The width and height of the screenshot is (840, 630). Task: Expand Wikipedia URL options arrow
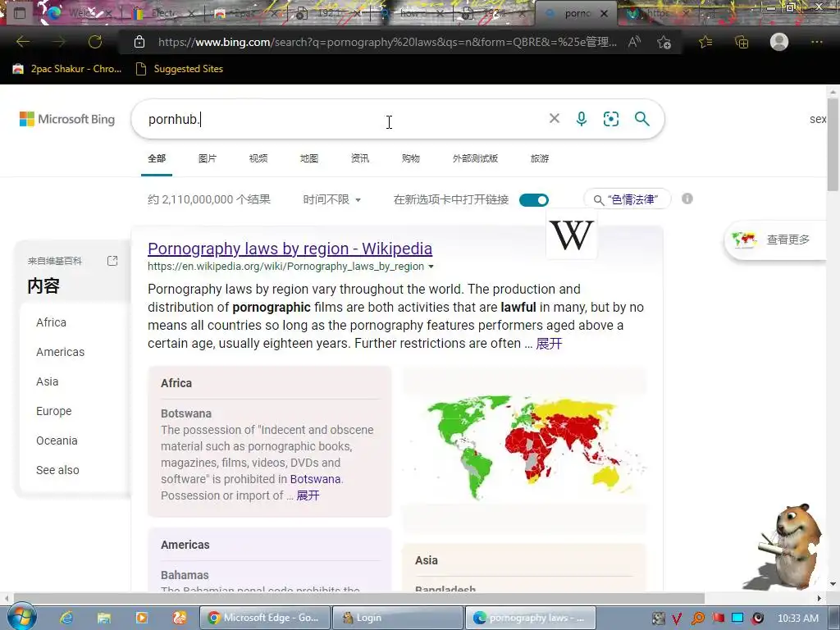(x=431, y=267)
